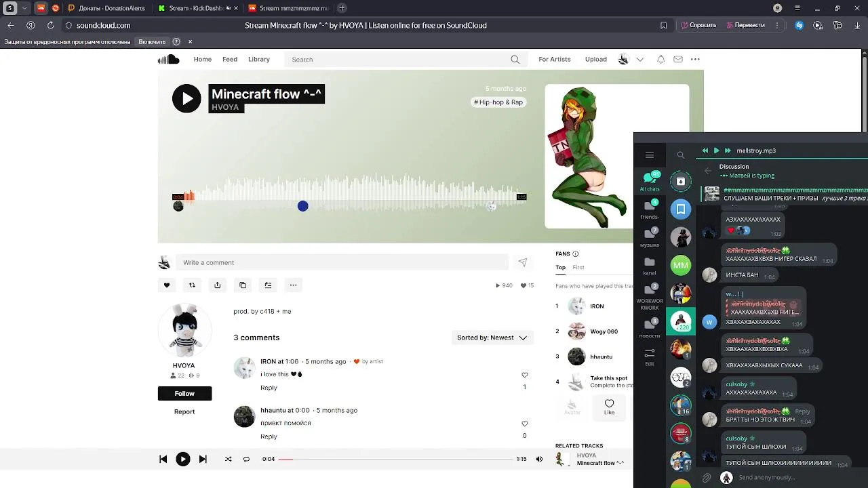The height and width of the screenshot is (488, 868).
Task: Skip to next track in bottom player
Action: [x=203, y=459]
